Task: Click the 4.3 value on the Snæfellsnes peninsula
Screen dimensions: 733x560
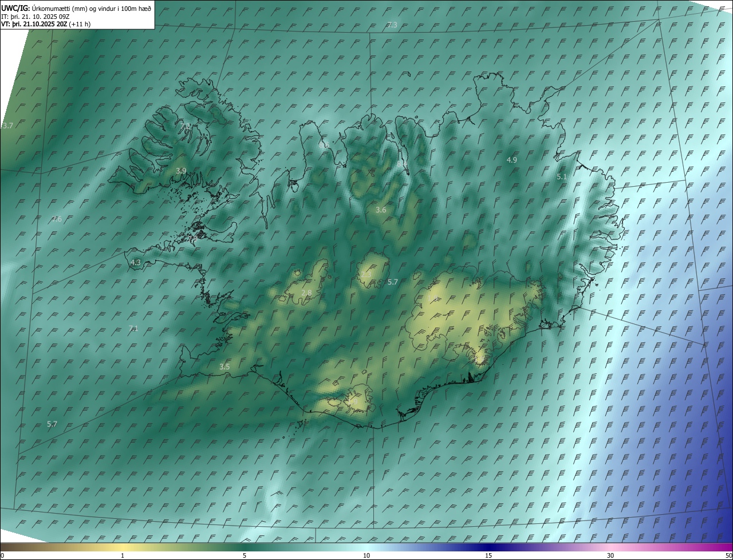Action: [x=136, y=262]
